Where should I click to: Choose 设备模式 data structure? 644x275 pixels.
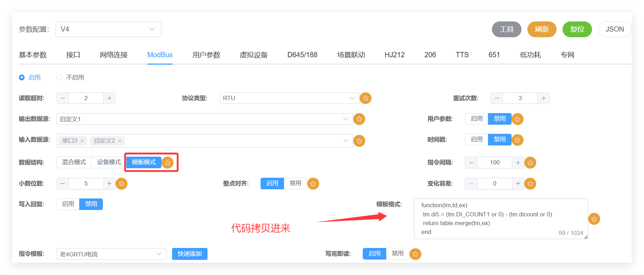pyautogui.click(x=109, y=162)
